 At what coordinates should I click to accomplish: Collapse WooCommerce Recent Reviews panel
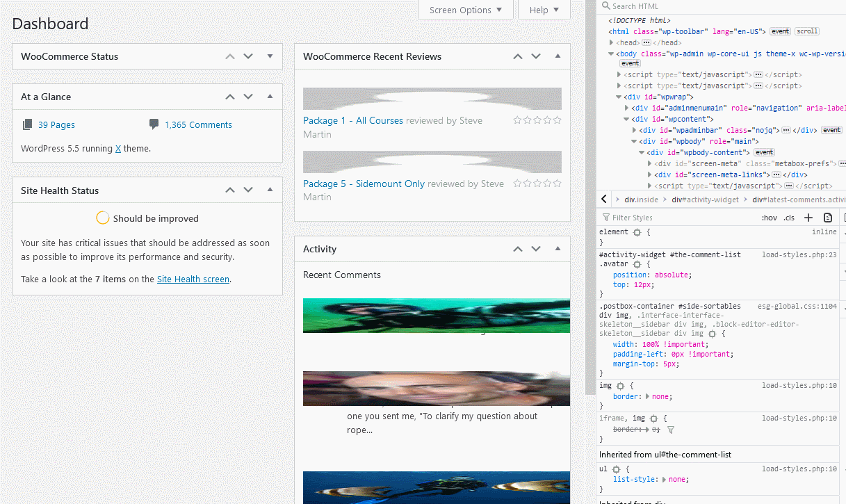(x=558, y=56)
